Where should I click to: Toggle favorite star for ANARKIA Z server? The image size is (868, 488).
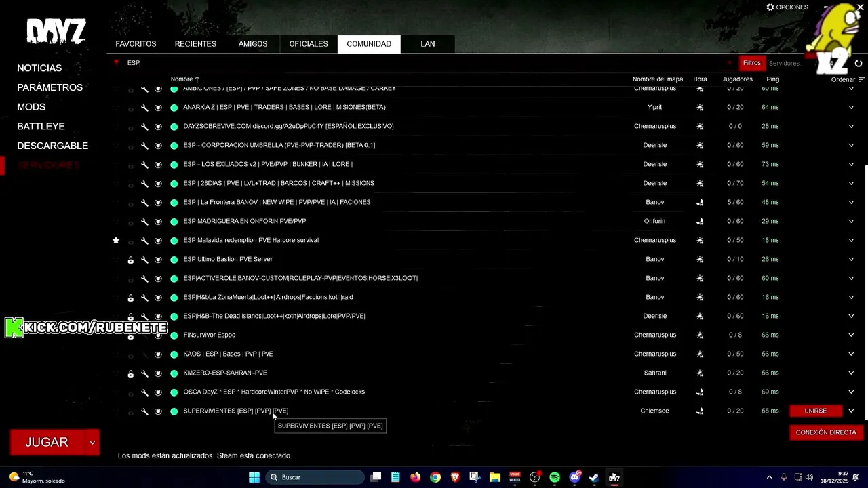click(116, 107)
